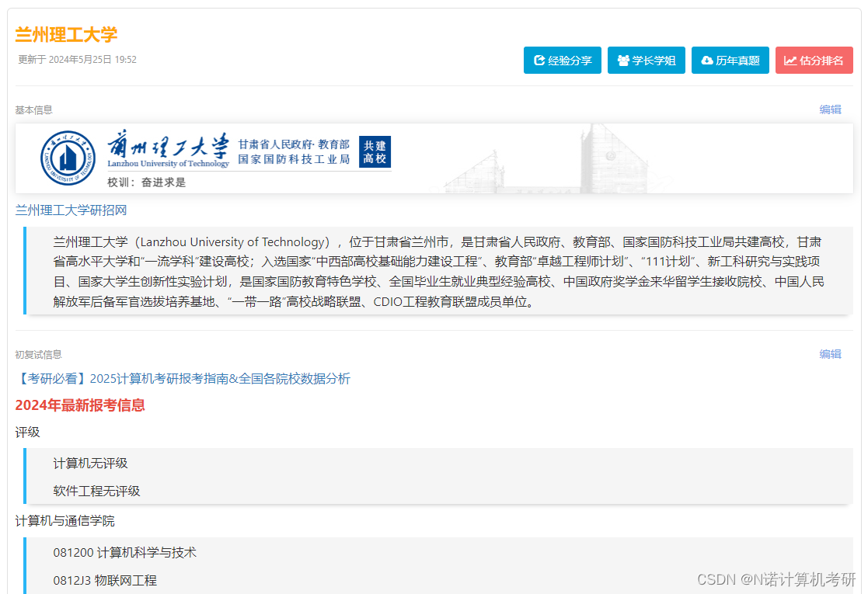The image size is (868, 594).
Task: Edit the 初复试信息 section via 编辑 link
Action: (x=830, y=354)
